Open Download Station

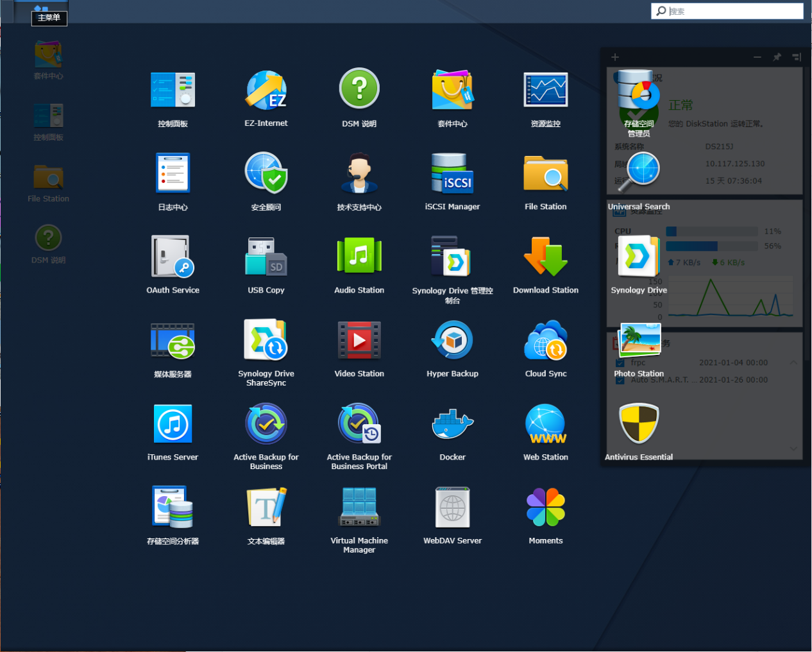pyautogui.click(x=545, y=257)
